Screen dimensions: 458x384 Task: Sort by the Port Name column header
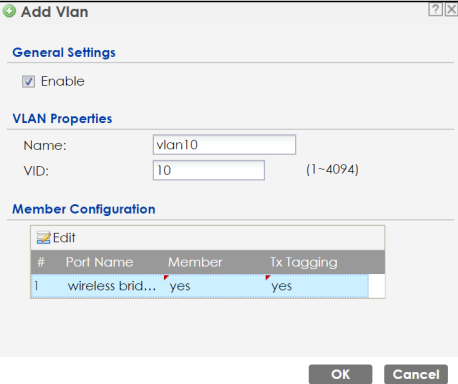pos(99,262)
